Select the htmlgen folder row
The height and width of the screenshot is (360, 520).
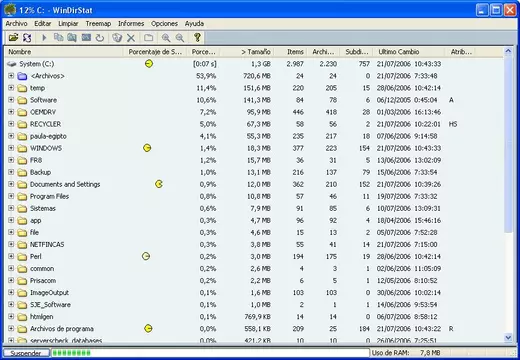(x=254, y=317)
